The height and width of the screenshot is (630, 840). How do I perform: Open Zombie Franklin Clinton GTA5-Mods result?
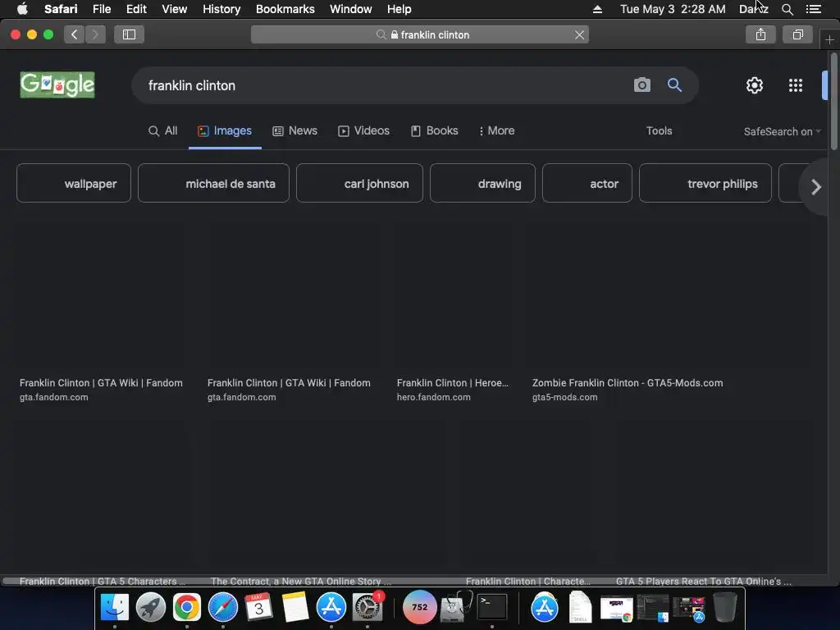tap(628, 382)
